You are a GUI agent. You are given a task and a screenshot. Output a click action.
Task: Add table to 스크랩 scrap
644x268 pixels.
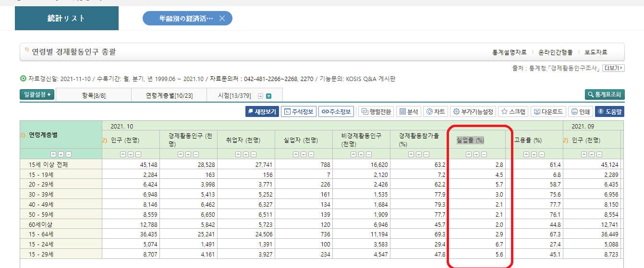click(x=512, y=112)
